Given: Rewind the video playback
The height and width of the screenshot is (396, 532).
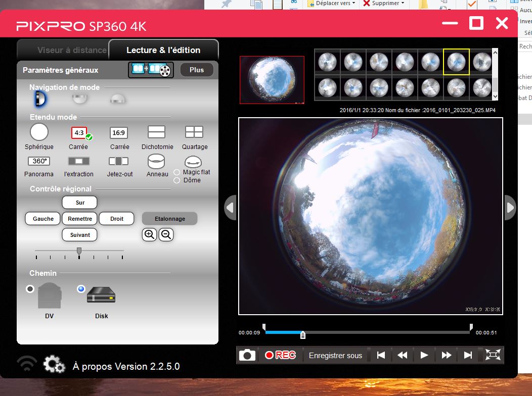Looking at the screenshot, I should coord(403,355).
